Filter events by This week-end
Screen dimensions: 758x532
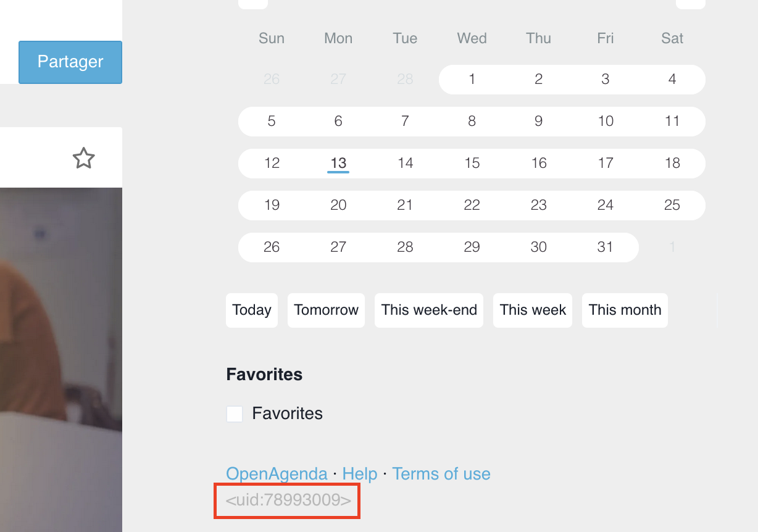(x=429, y=310)
